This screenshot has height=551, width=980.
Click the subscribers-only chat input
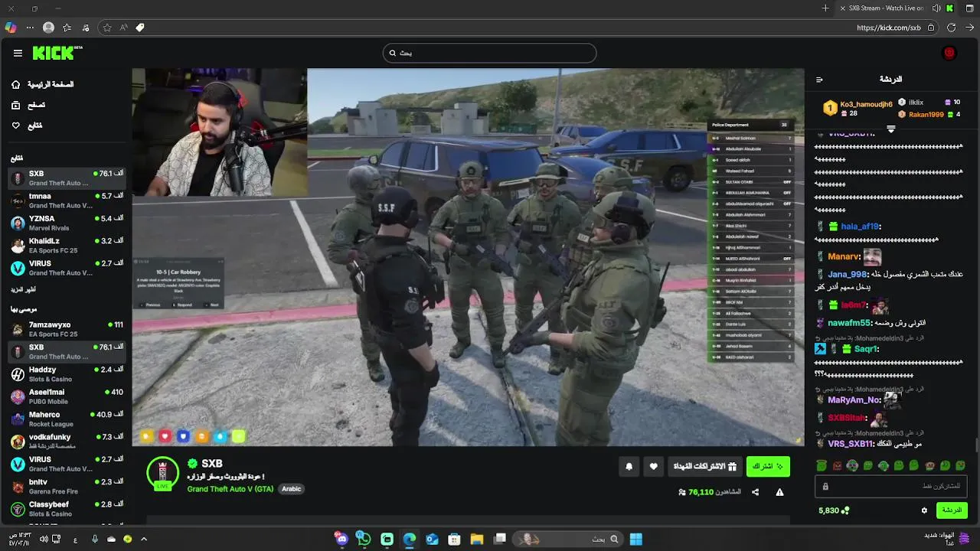click(x=891, y=486)
